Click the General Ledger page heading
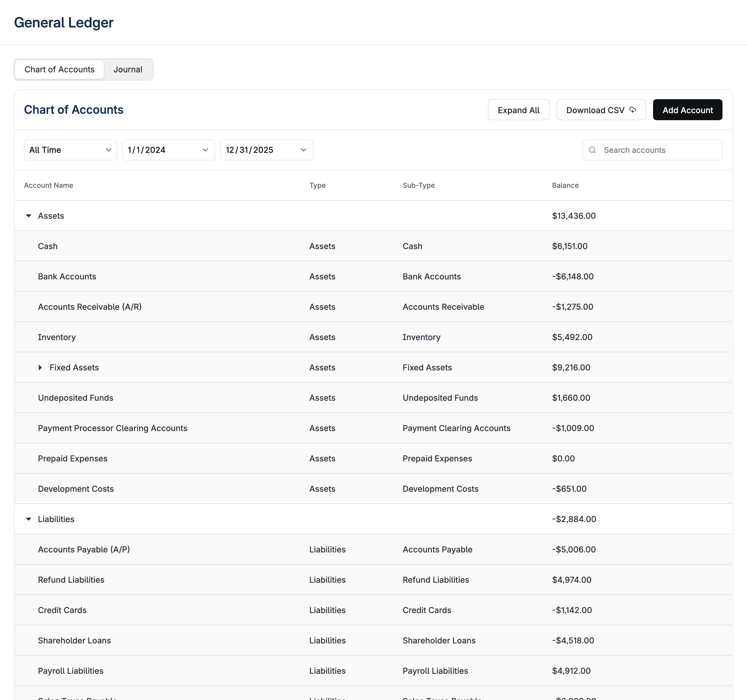Image resolution: width=747 pixels, height=700 pixels. (64, 22)
